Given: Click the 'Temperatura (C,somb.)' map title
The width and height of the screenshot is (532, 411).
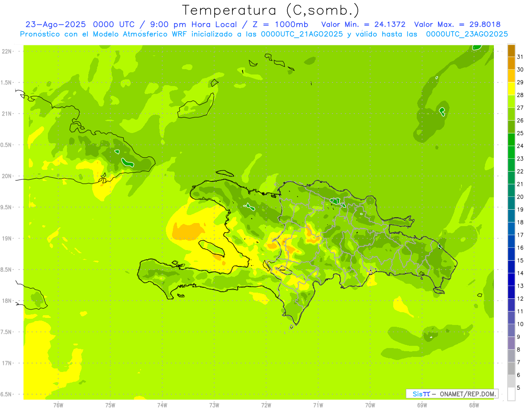Looking at the screenshot, I should (x=270, y=10).
